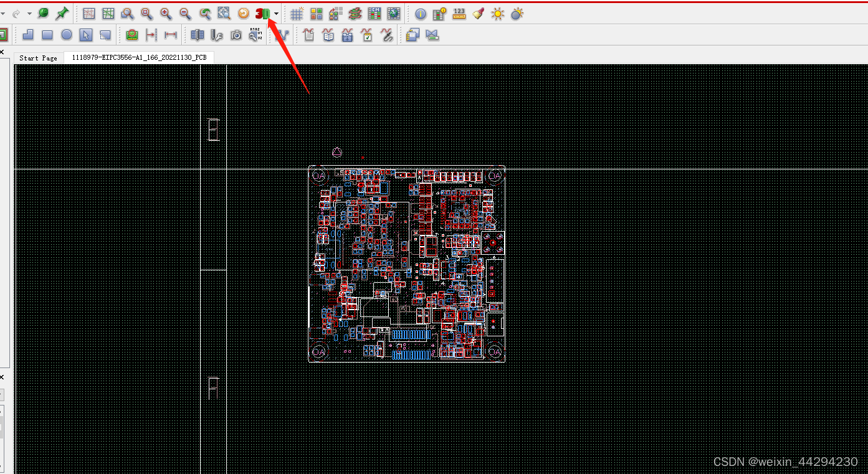Close the upper left docked panel
The image size is (868, 474).
tap(2, 52)
